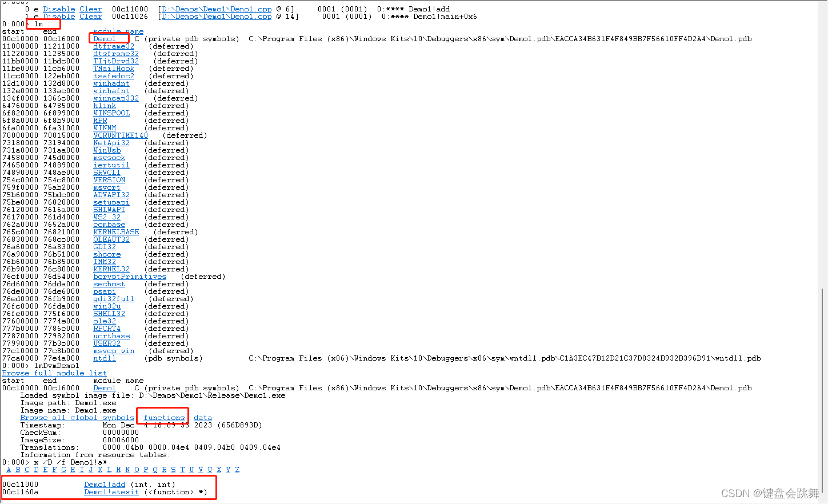
Task: Open winhadnt module link
Action: (111, 83)
